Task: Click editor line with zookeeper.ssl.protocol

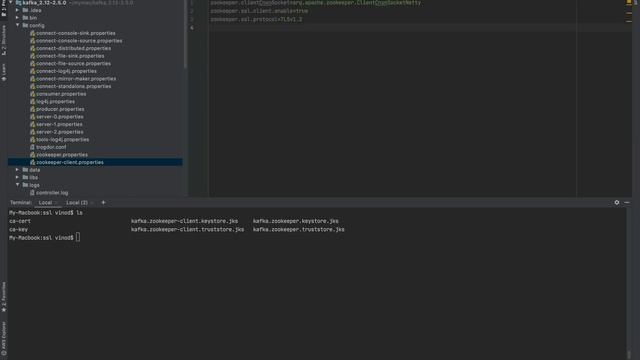Action: pyautogui.click(x=256, y=19)
